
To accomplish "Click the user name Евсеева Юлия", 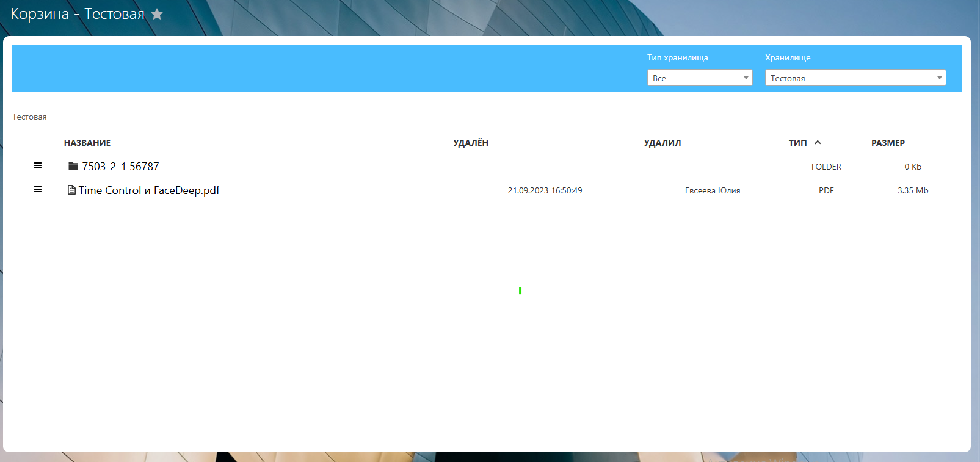I will [712, 190].
